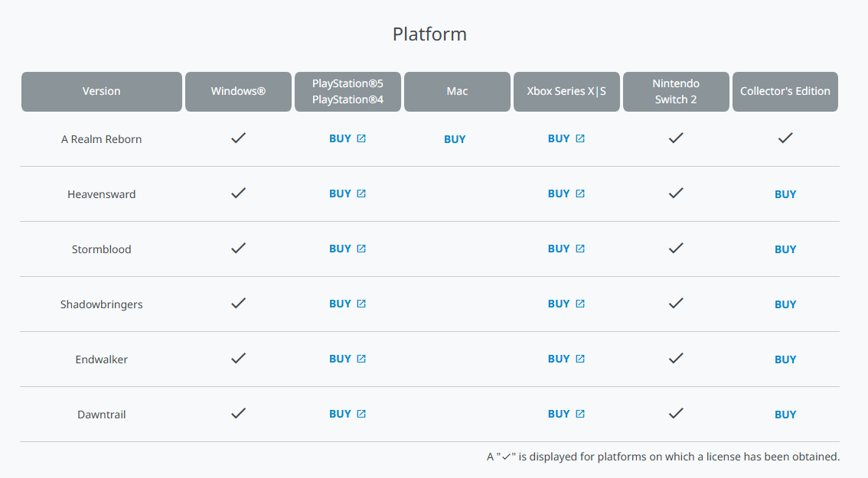Image resolution: width=868 pixels, height=478 pixels.
Task: Click the Windows checkmark for Heavensward
Action: (x=238, y=193)
